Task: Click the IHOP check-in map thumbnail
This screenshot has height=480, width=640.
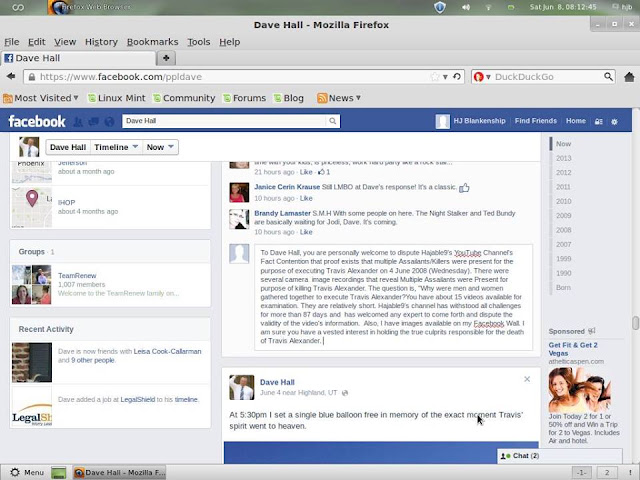Action: [32, 207]
